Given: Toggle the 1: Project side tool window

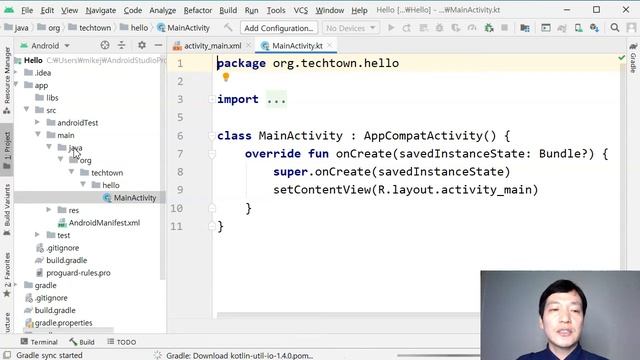Looking at the screenshot, I should point(7,150).
